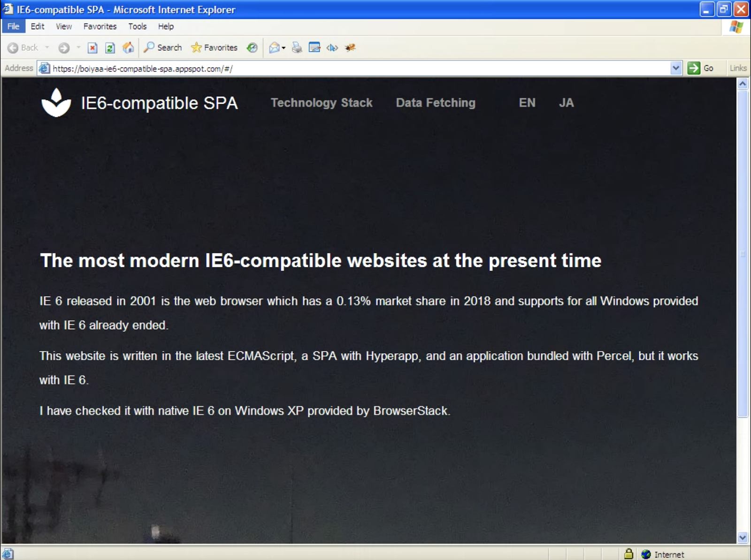Click the Discuss toolbar icon
The image size is (751, 560).
point(332,47)
